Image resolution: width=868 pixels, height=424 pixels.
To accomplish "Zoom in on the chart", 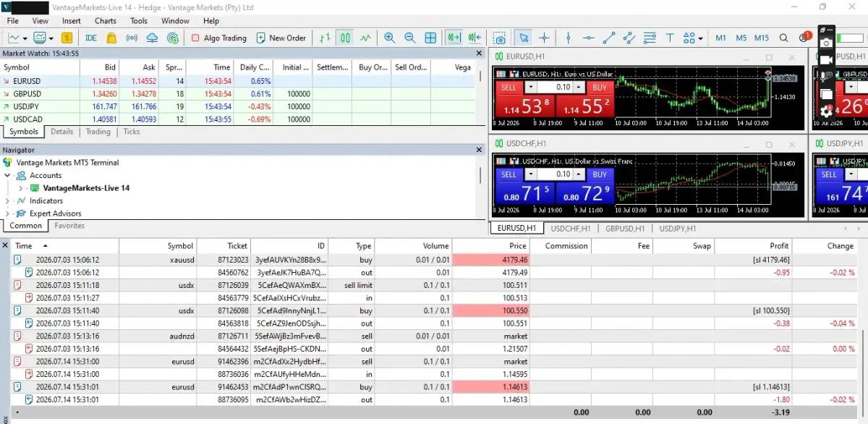I will click(390, 38).
